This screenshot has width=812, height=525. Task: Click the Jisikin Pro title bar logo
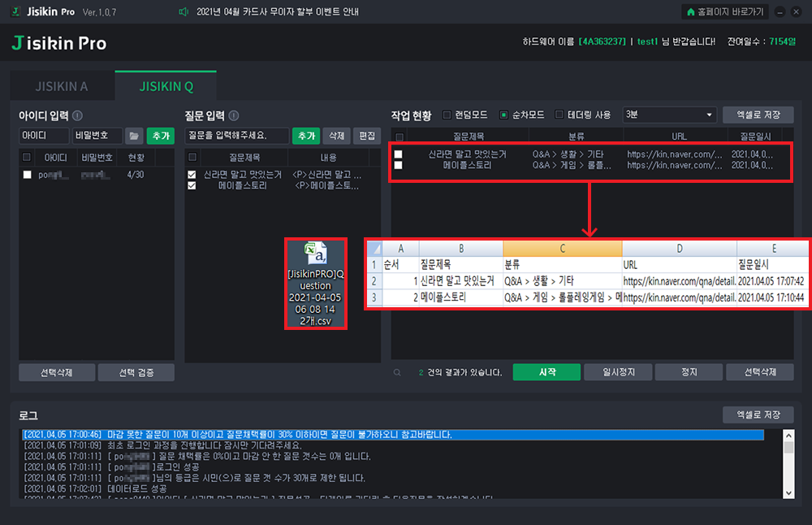click(16, 11)
